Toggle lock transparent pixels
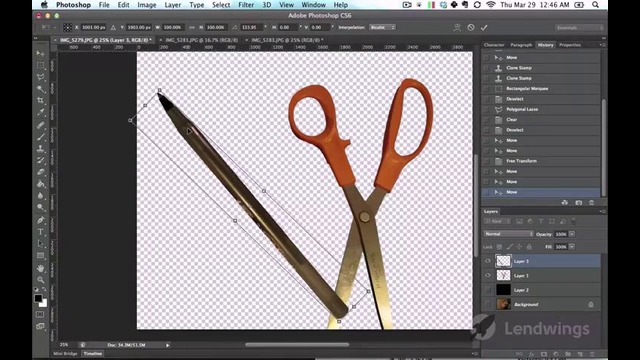The width and height of the screenshot is (640, 360). (x=499, y=247)
